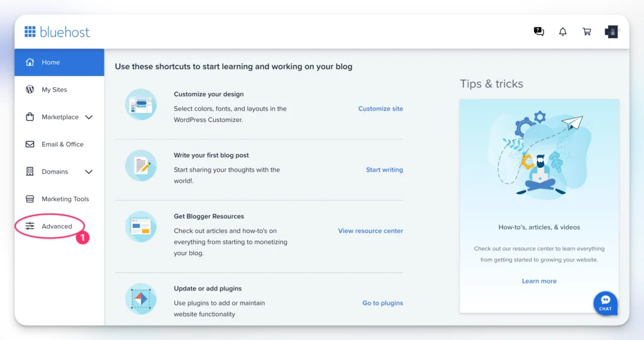Open the shopping cart icon
The height and width of the screenshot is (340, 644).
587,31
